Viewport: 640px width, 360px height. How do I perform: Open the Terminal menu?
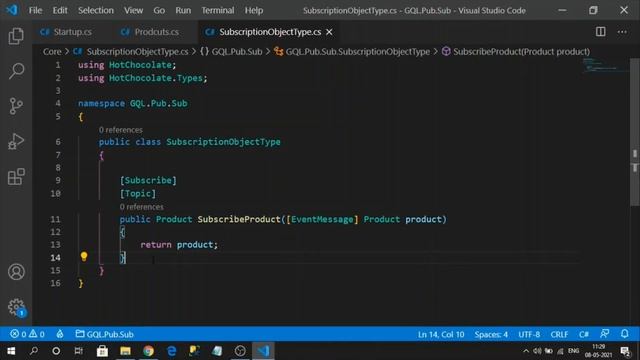(218, 10)
